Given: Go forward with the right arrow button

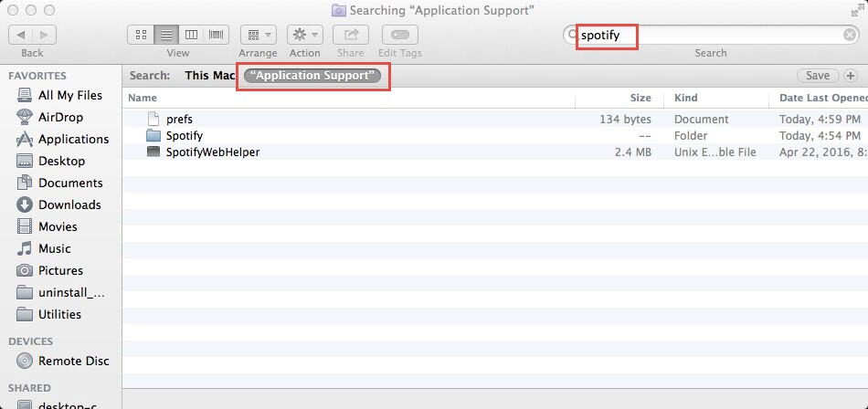Looking at the screenshot, I should [x=44, y=35].
